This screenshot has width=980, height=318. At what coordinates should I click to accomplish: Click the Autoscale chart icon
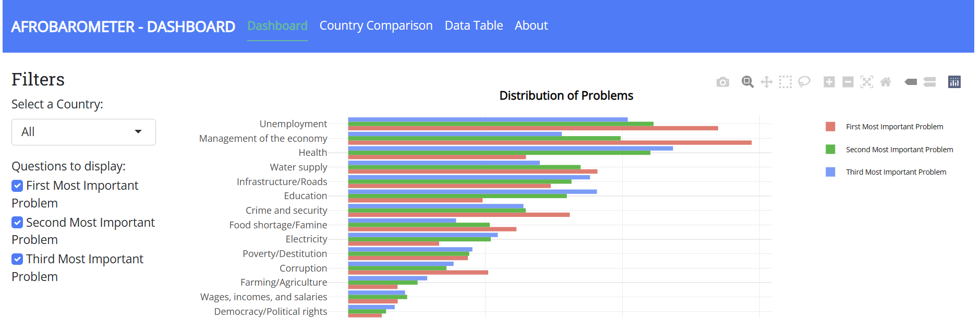coord(867,82)
